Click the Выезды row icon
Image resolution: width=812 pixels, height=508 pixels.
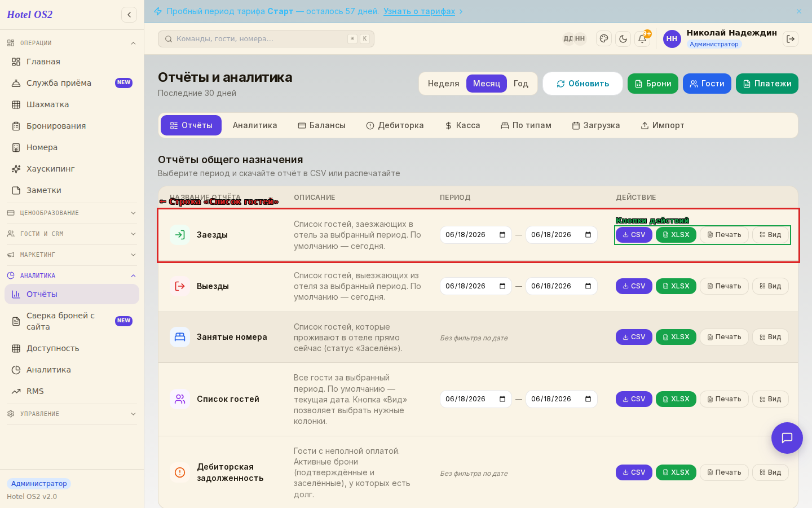point(180,286)
